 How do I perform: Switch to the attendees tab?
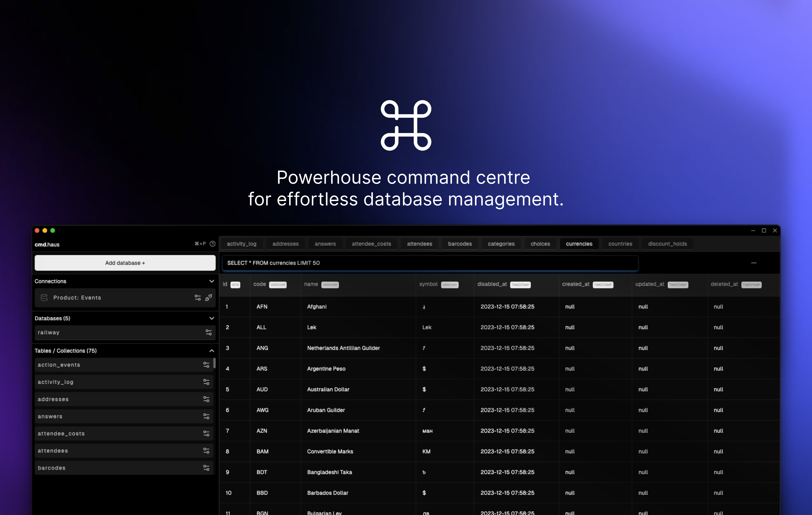[x=420, y=244]
